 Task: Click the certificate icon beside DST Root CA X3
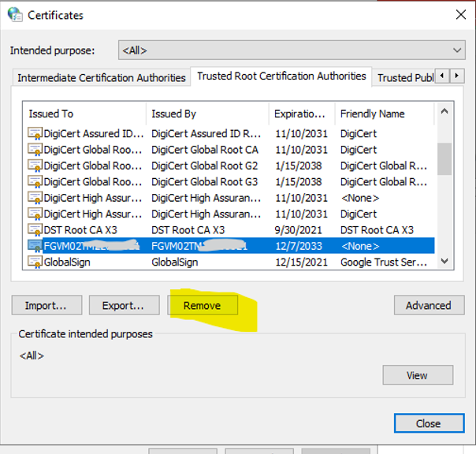pyautogui.click(x=35, y=230)
